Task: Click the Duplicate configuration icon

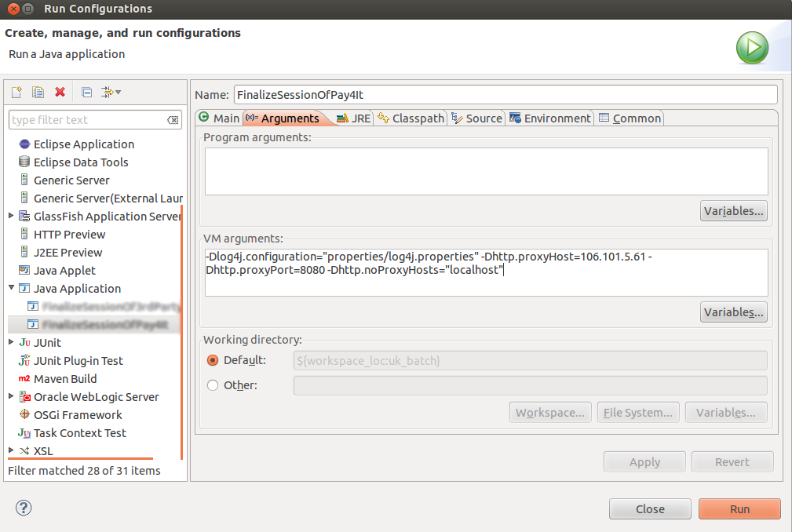Action: click(38, 92)
